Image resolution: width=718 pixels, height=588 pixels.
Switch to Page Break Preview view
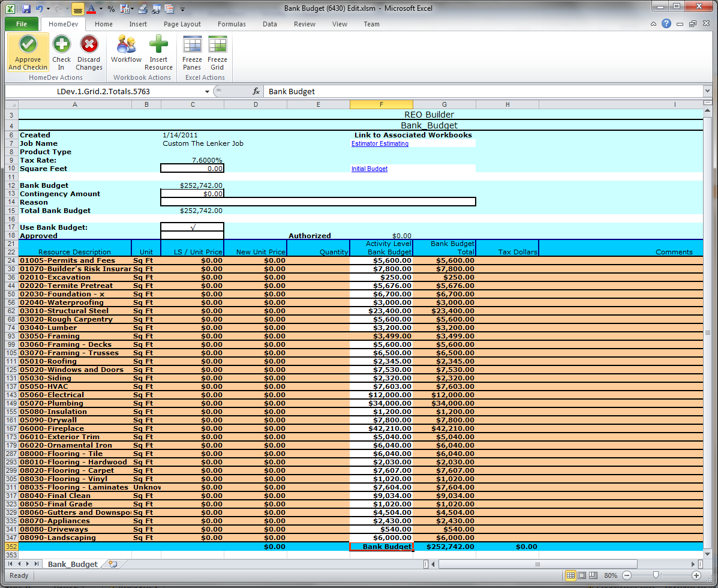pyautogui.click(x=593, y=575)
